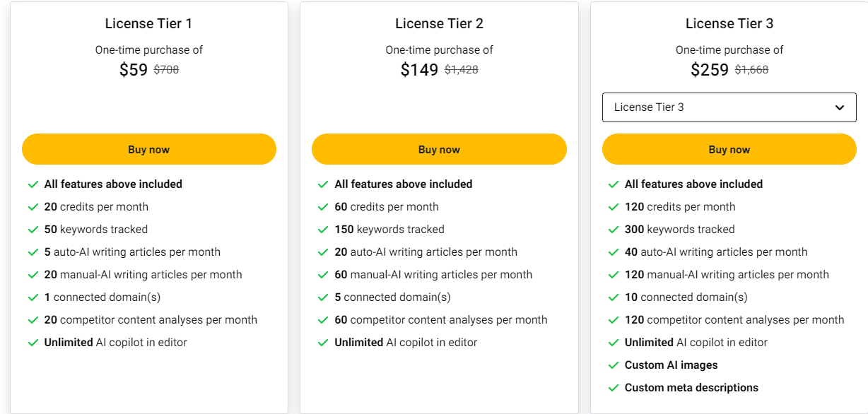Image resolution: width=868 pixels, height=414 pixels.
Task: Click 'Buy now' for License Tier 3
Action: [729, 149]
